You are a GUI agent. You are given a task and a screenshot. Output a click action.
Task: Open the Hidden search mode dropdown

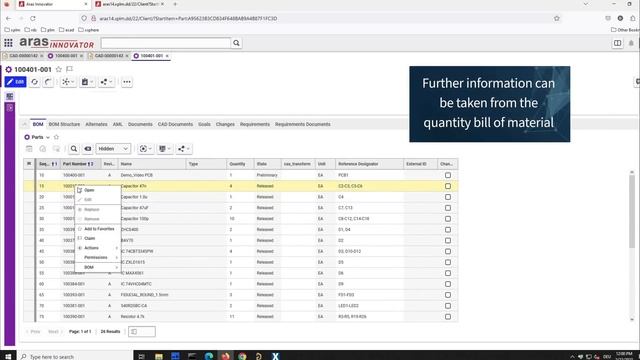(x=113, y=149)
